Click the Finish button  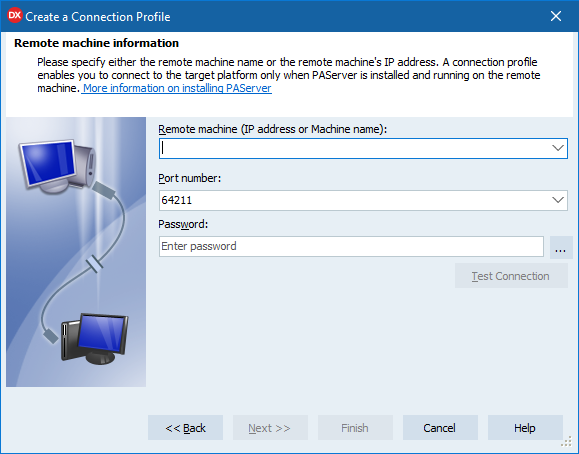[x=355, y=427]
